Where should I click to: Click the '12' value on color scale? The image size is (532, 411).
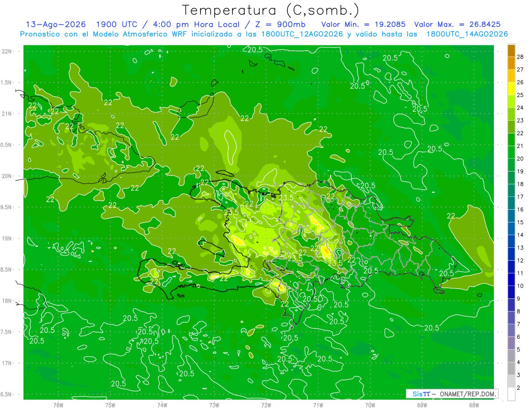[x=520, y=260]
